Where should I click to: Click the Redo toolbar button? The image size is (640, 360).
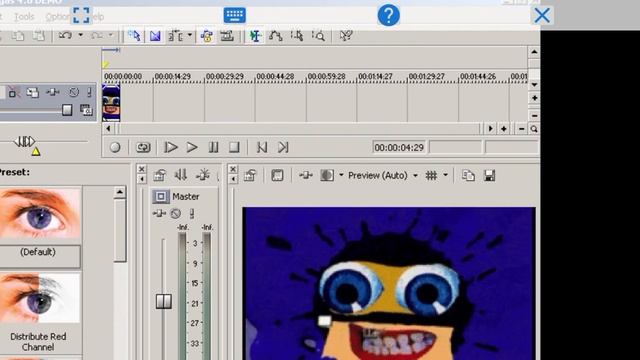click(96, 36)
